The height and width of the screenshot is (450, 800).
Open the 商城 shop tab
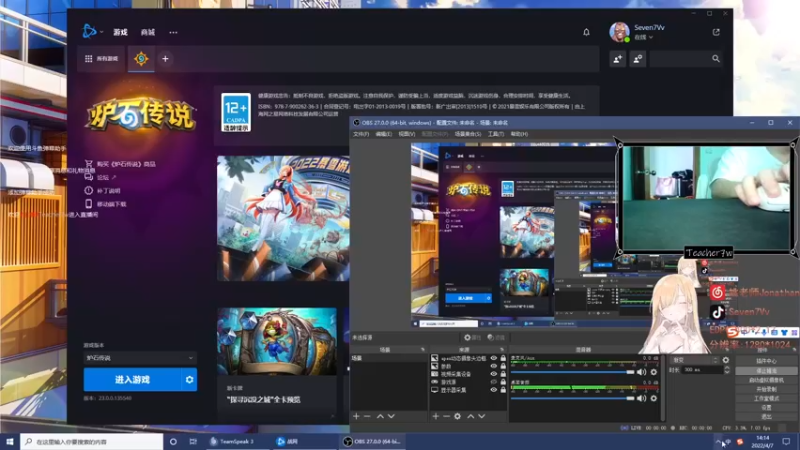coord(148,32)
